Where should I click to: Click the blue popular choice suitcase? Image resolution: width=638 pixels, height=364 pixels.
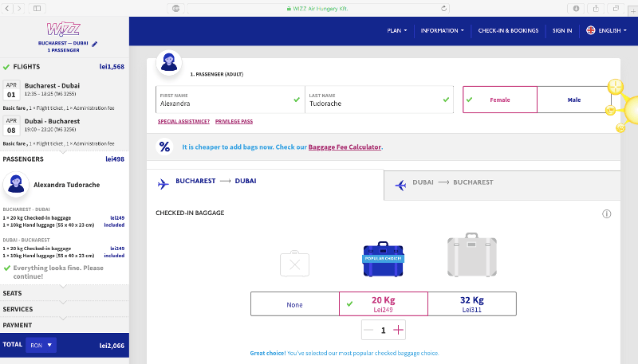383,259
